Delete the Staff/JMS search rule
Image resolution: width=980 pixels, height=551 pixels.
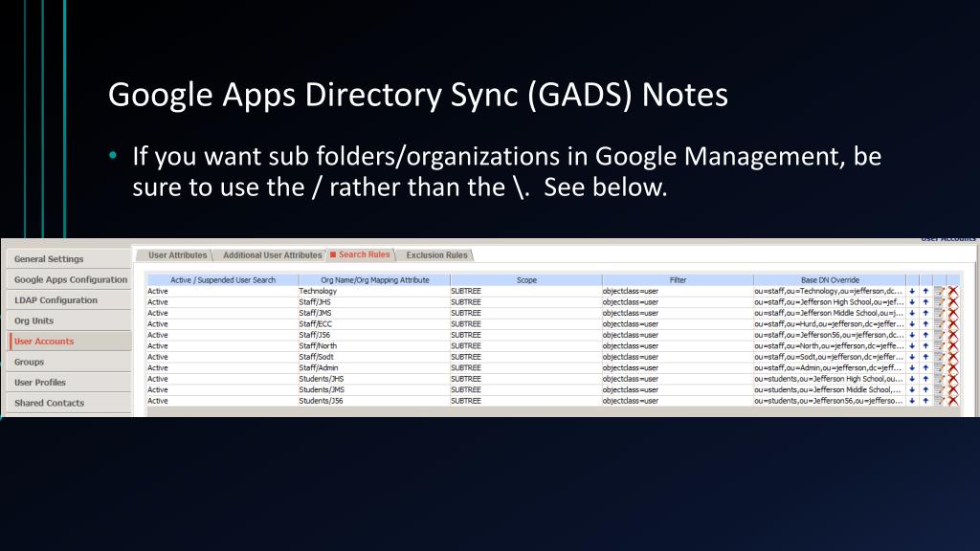click(952, 313)
